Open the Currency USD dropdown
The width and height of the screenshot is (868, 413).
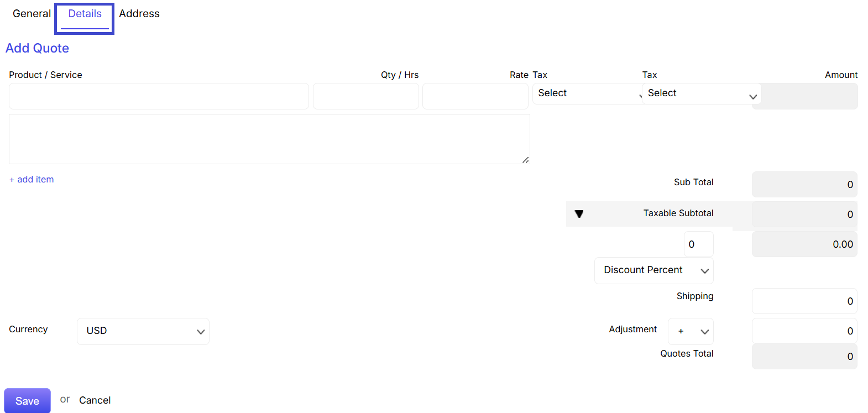[143, 331]
